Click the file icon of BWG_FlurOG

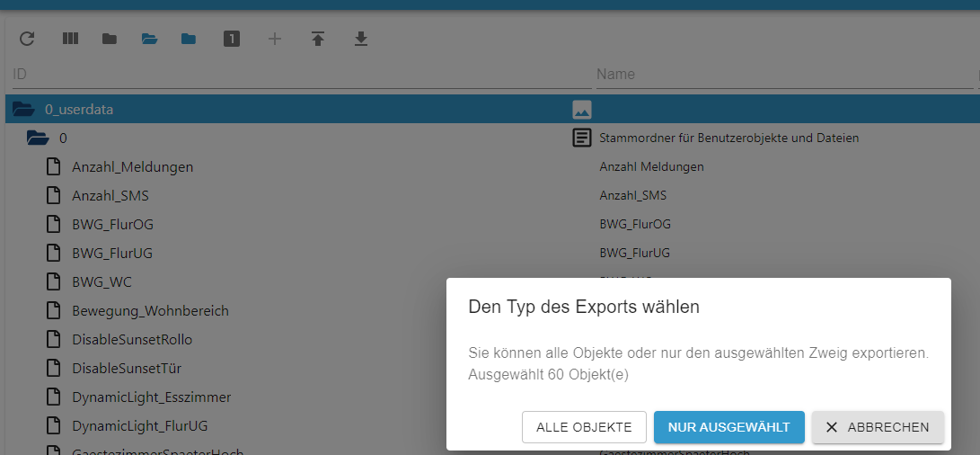55,224
